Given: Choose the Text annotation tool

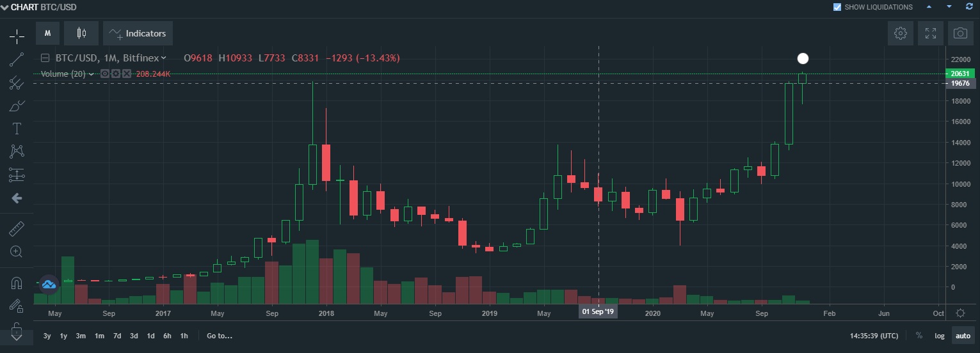Looking at the screenshot, I should pyautogui.click(x=17, y=129).
